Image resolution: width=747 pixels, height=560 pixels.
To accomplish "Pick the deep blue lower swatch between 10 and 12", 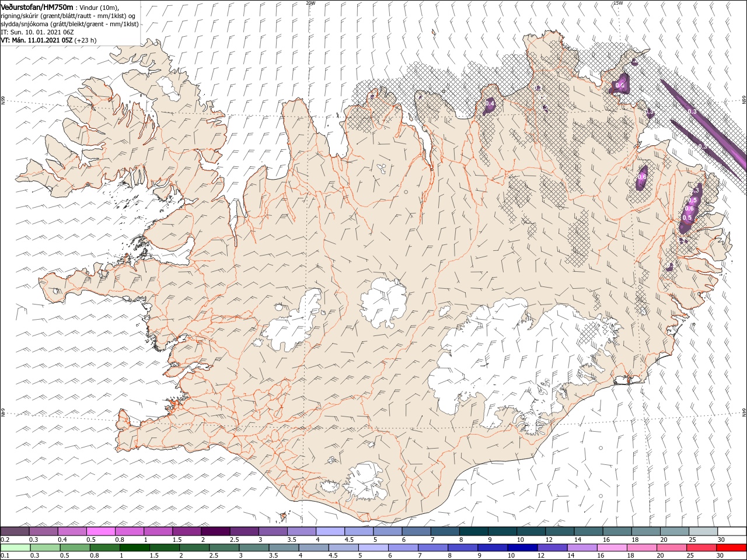I will 522,548.
